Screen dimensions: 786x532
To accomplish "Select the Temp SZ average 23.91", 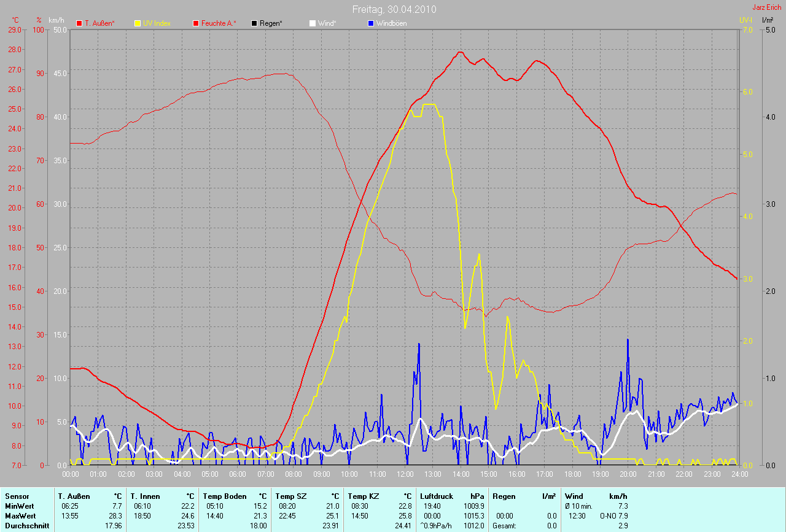I will click(x=330, y=525).
